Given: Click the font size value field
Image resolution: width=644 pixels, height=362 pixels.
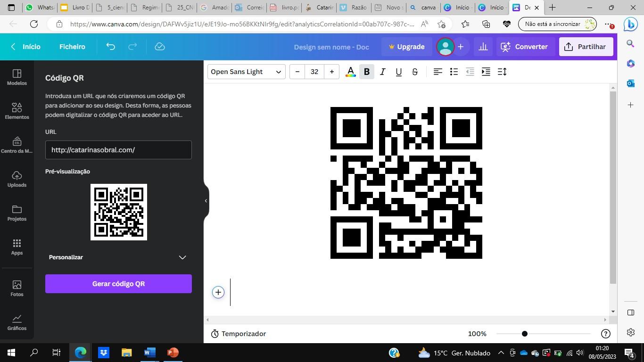Looking at the screenshot, I should 314,72.
